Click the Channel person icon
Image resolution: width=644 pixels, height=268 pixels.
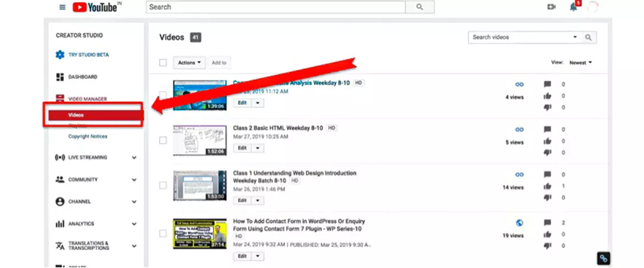[x=60, y=201]
